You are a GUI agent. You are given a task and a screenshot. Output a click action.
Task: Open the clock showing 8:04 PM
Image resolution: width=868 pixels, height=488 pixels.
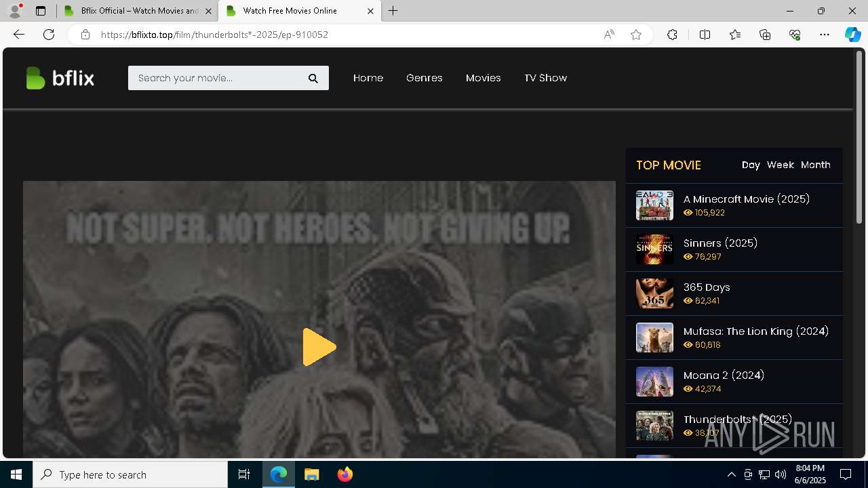[810, 474]
